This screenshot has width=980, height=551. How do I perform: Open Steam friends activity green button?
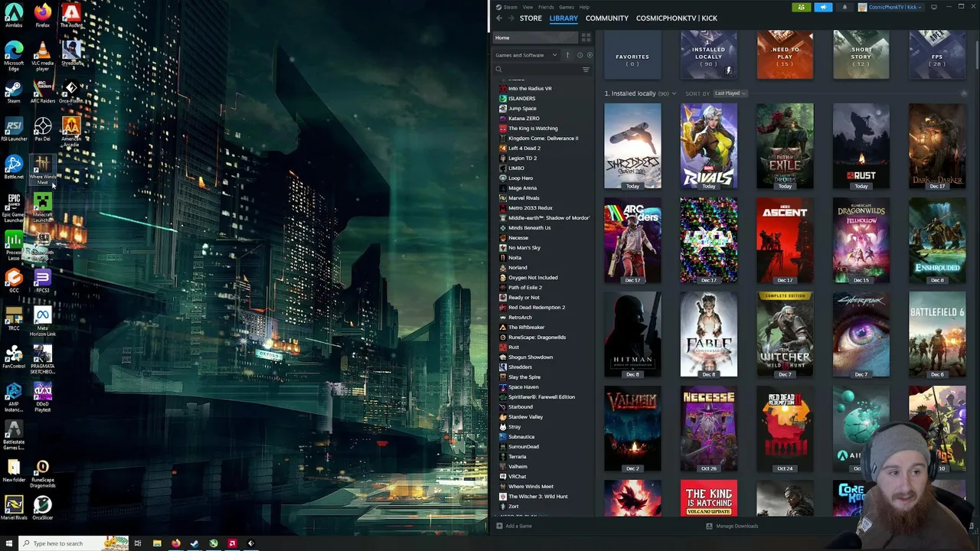pyautogui.click(x=801, y=7)
